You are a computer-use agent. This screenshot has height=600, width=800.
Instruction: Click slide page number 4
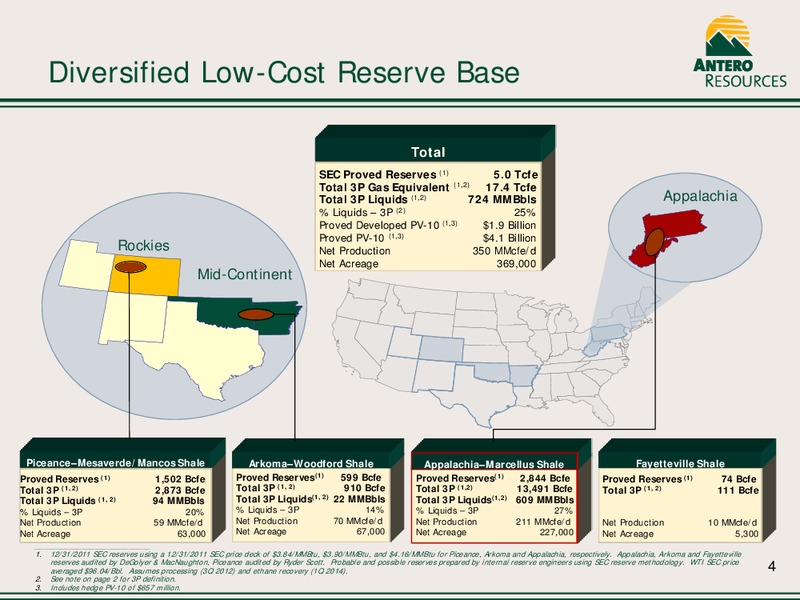[771, 566]
